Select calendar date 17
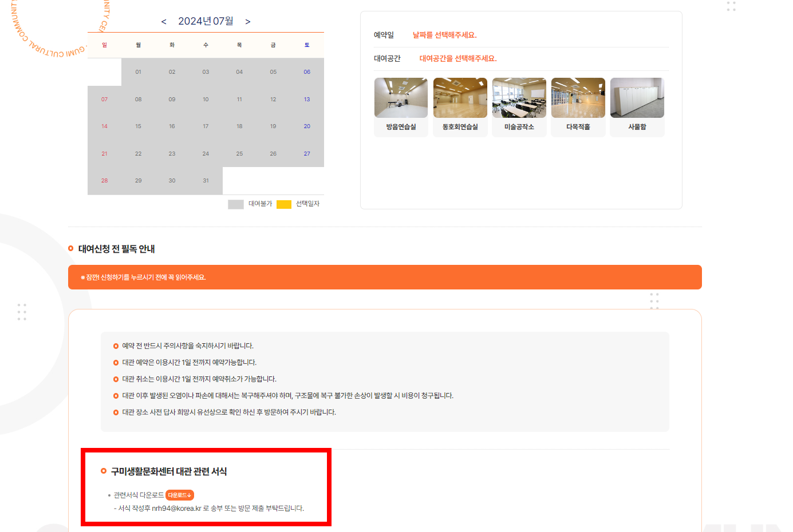The width and height of the screenshot is (793, 532). coord(206,126)
